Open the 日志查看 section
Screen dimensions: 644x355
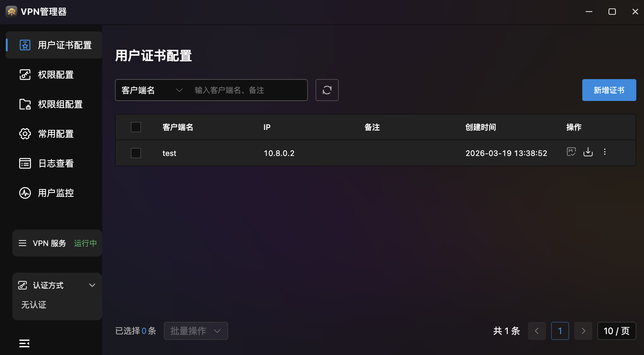[x=54, y=163]
